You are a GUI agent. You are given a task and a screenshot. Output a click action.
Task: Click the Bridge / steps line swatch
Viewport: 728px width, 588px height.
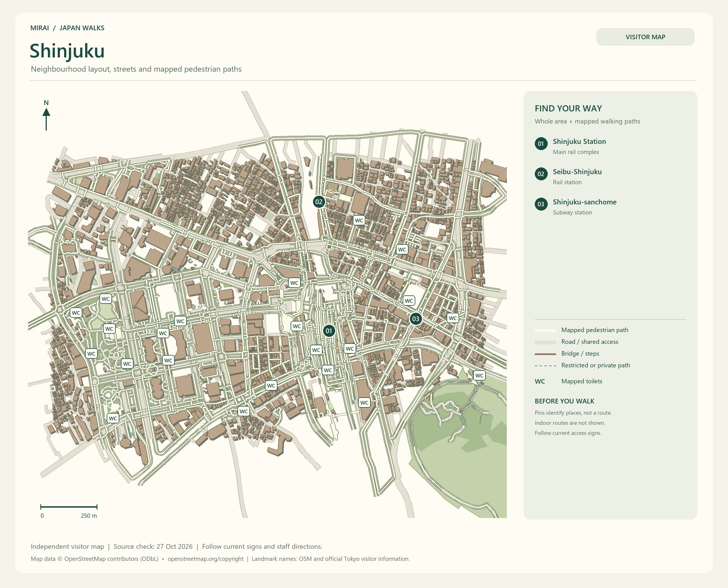point(545,354)
